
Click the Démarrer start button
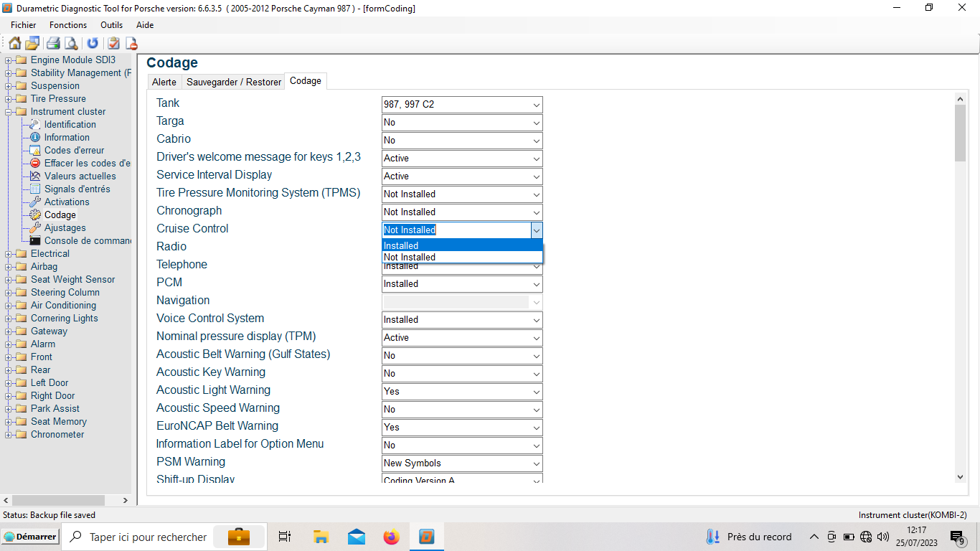30,537
